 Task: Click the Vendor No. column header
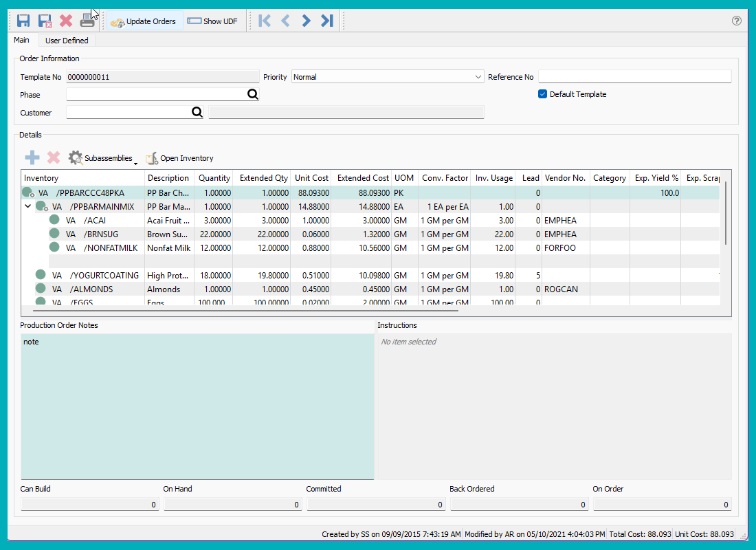click(x=565, y=178)
